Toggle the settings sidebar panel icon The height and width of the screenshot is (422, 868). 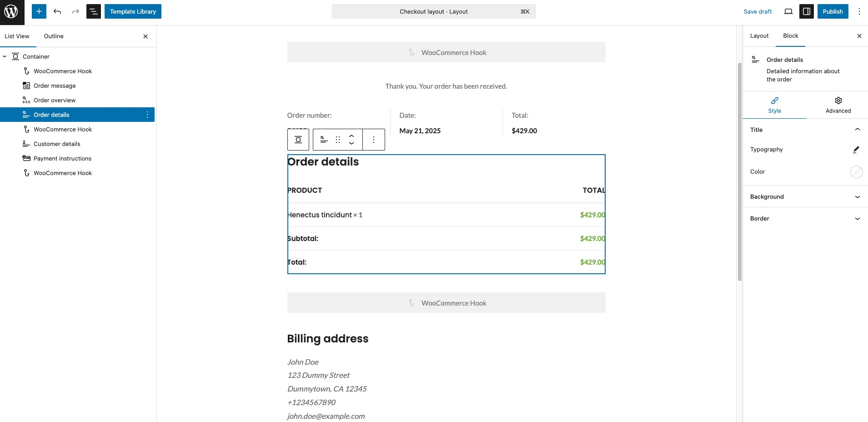click(807, 12)
